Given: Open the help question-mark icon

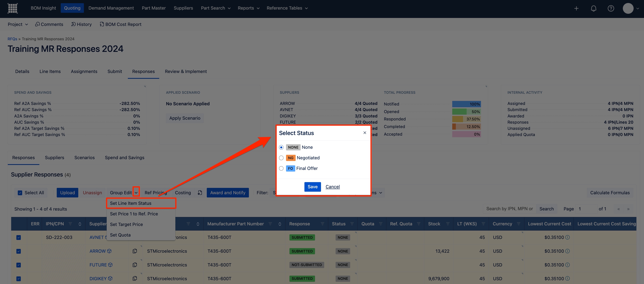Looking at the screenshot, I should (x=611, y=8).
